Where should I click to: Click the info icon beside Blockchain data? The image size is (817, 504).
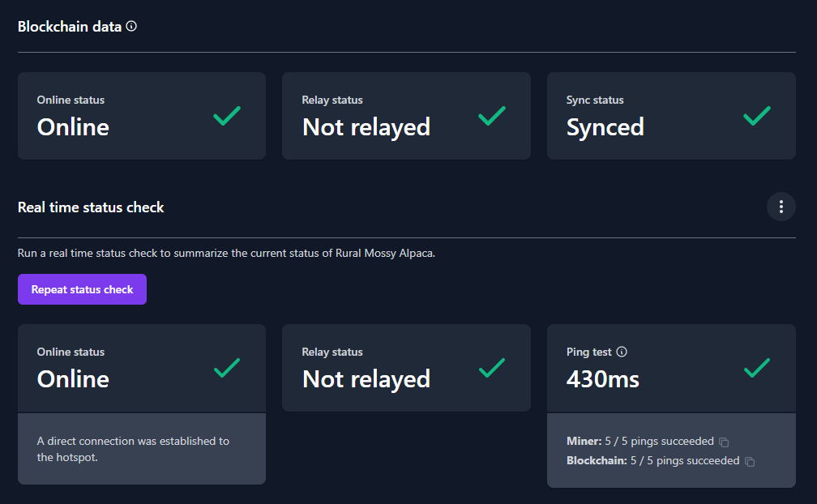click(x=131, y=26)
